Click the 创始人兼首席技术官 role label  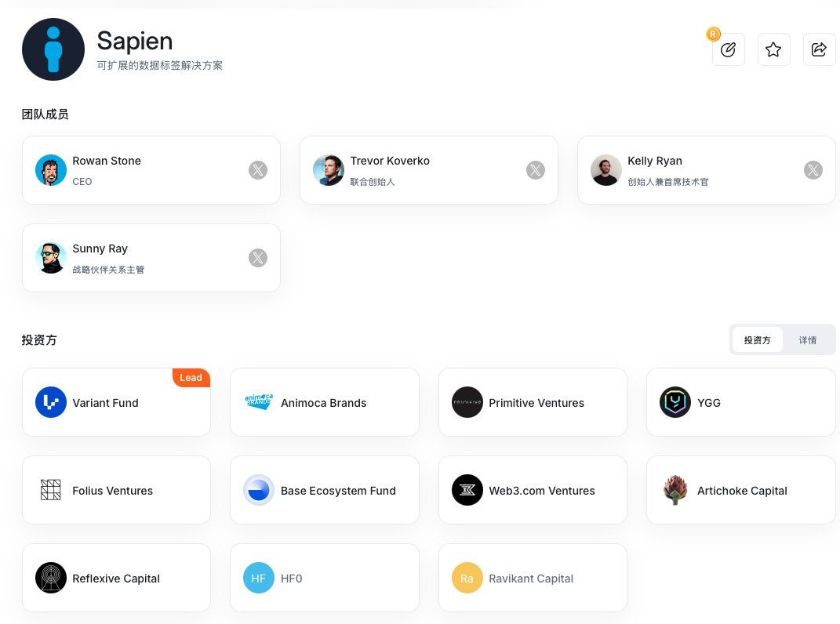[x=667, y=182]
